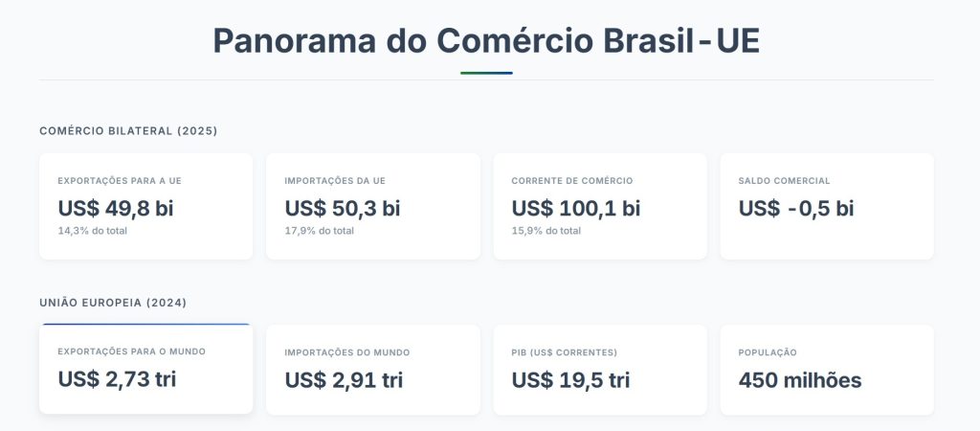Click the 15,9% do total subtext
Screen dimensions: 980x431
tap(546, 231)
